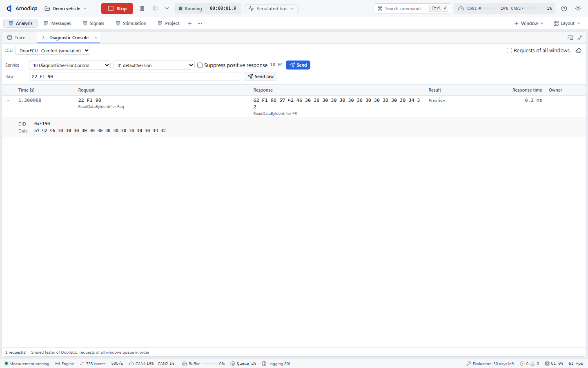The image size is (588, 368).
Task: Clear the console with the eraser icon
Action: pyautogui.click(x=578, y=51)
